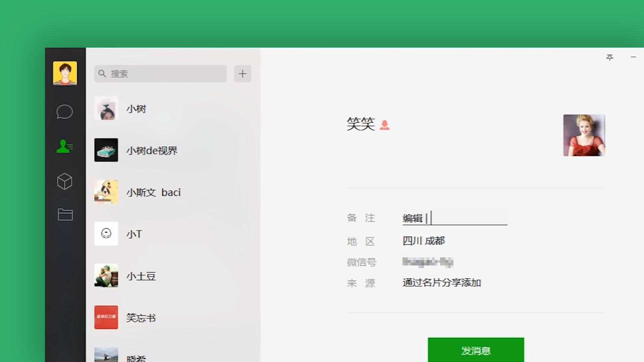Minimize the WeChat window
The height and width of the screenshot is (362, 644).
pos(633,57)
